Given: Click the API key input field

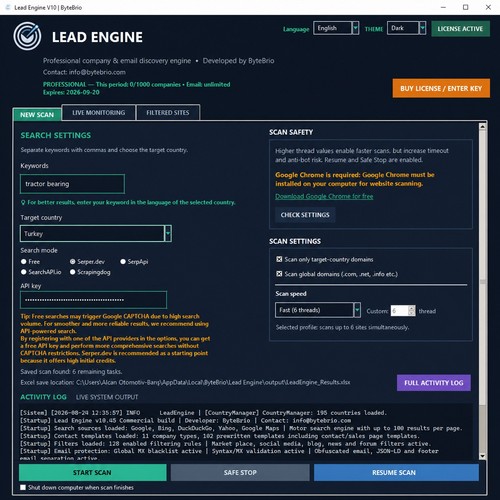Looking at the screenshot, I should coord(93,300).
